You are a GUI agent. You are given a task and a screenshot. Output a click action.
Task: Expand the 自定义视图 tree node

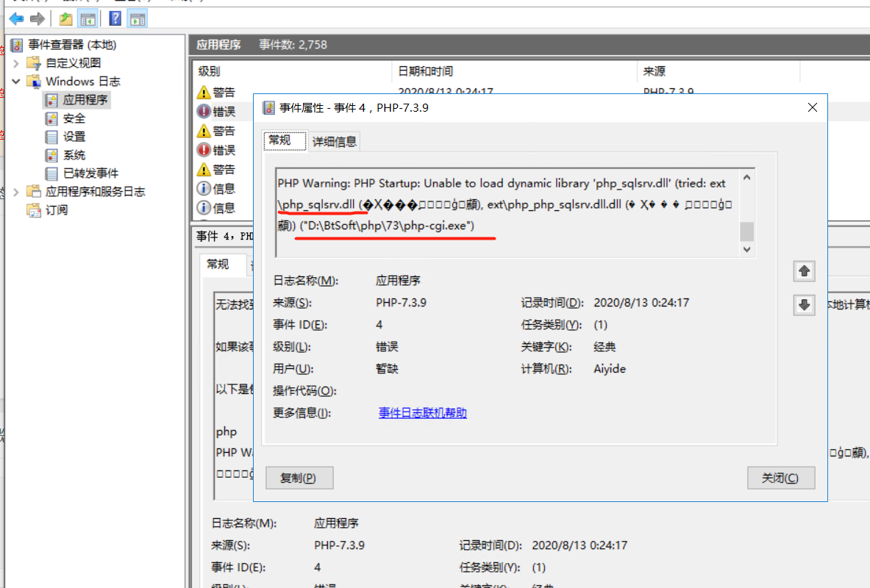point(16,63)
